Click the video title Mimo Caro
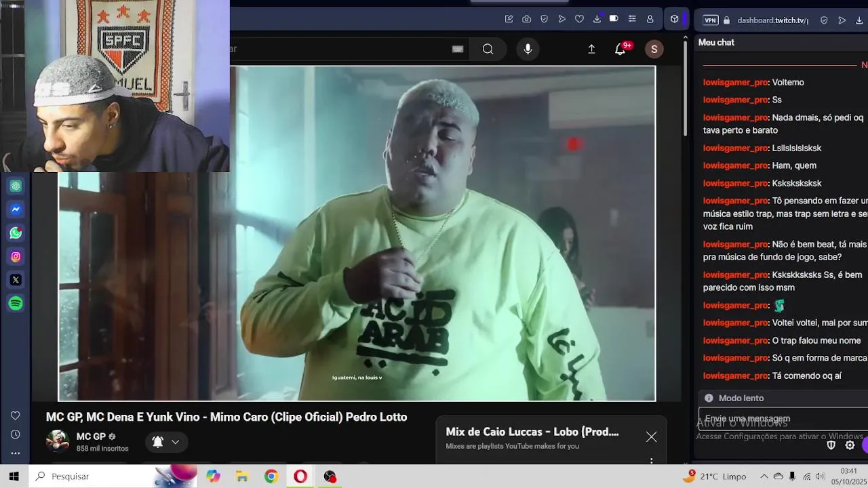The height and width of the screenshot is (488, 868). [226, 417]
